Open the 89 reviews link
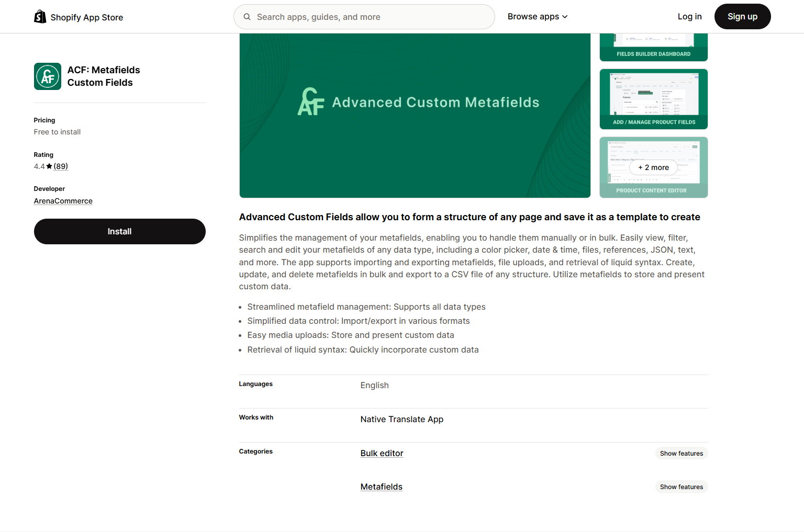 [x=61, y=166]
